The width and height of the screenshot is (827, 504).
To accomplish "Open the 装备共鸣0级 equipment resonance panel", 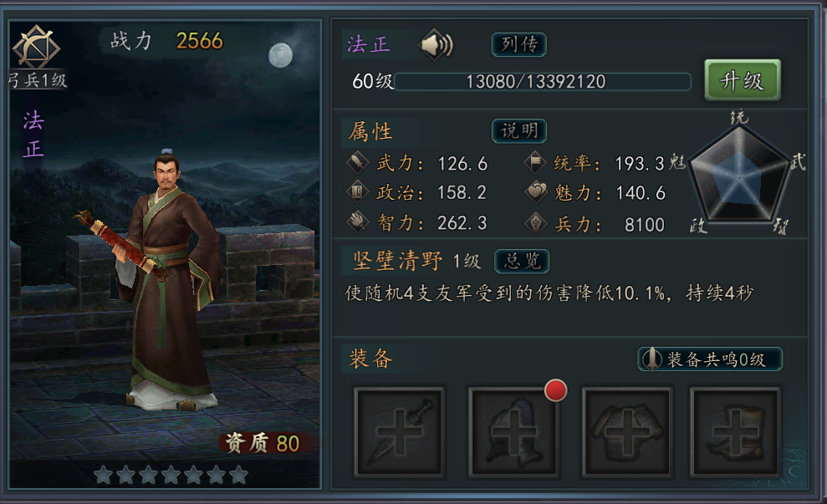I will coord(710,359).
